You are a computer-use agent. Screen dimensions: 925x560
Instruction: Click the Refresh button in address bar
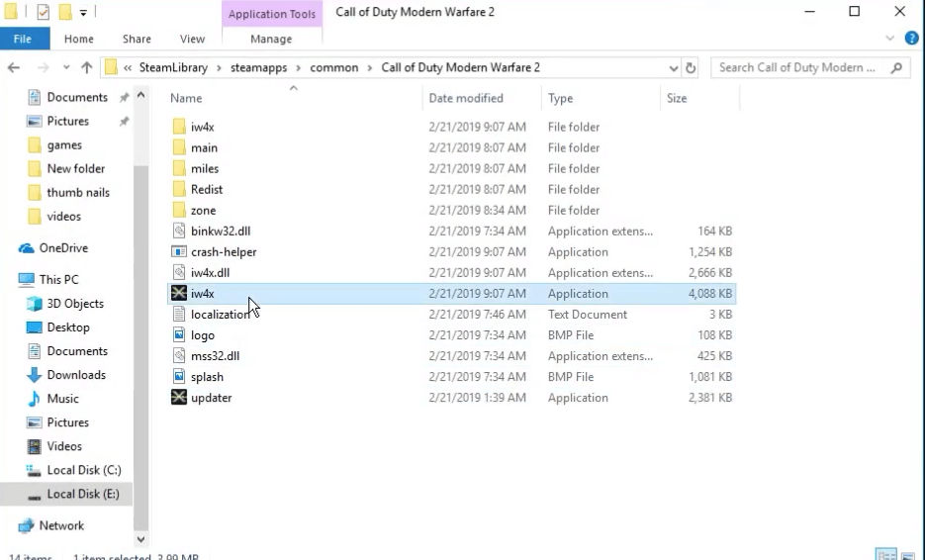point(691,68)
